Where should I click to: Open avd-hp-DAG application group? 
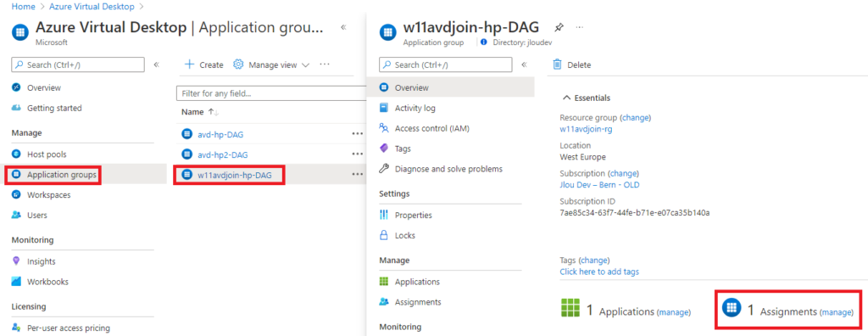coord(220,134)
